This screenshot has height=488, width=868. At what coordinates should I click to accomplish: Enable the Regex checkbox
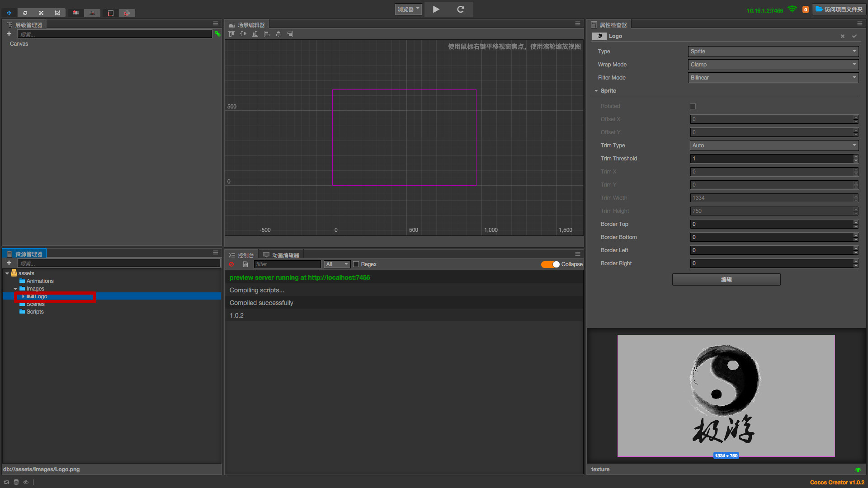click(x=356, y=264)
